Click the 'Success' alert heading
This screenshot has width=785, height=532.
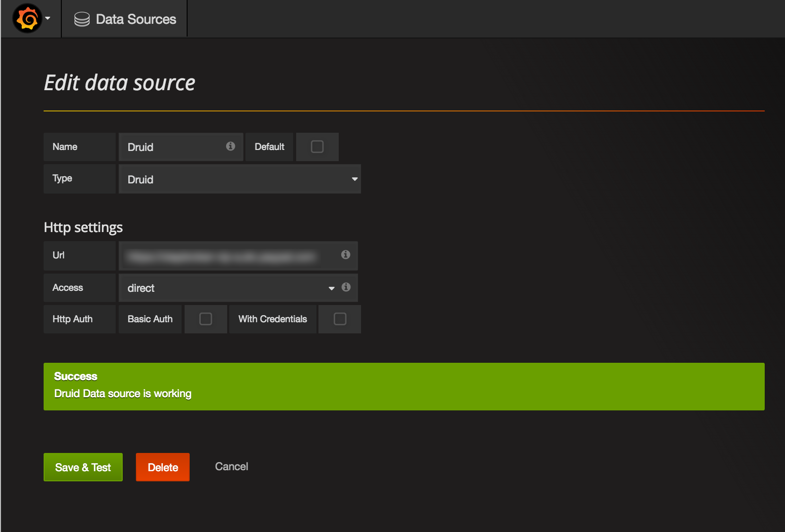(x=76, y=376)
